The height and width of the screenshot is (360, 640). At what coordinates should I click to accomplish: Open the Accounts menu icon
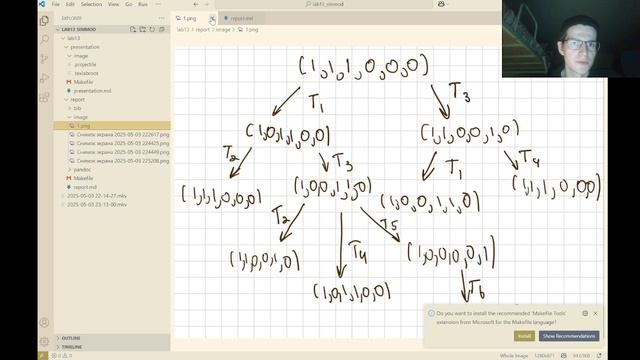click(44, 322)
